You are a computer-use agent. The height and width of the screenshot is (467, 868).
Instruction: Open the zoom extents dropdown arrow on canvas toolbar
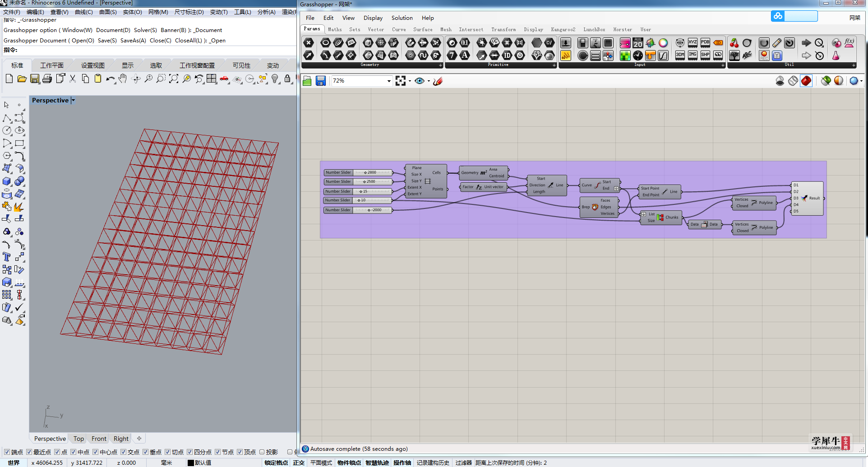410,81
